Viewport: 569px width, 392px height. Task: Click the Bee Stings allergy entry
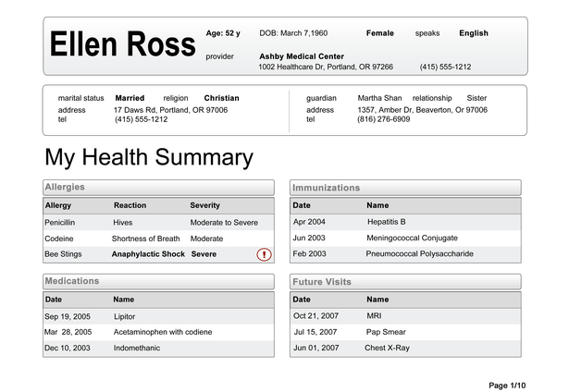click(63, 254)
